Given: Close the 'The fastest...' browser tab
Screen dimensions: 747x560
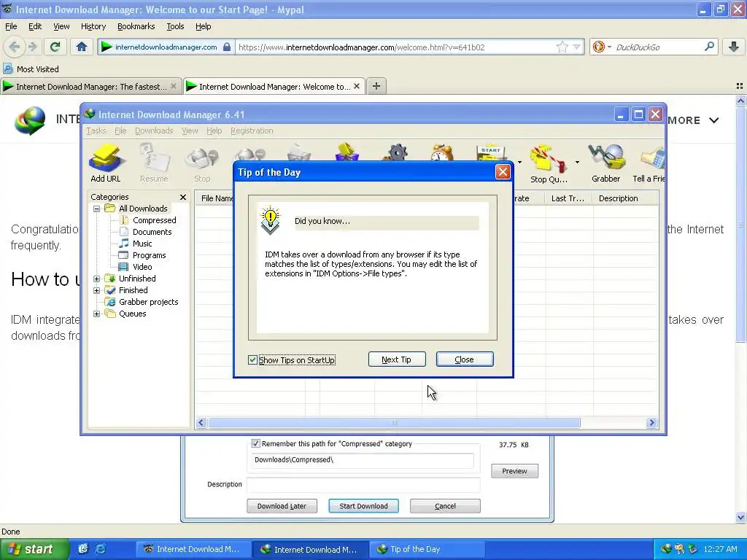Looking at the screenshot, I should click(x=174, y=86).
